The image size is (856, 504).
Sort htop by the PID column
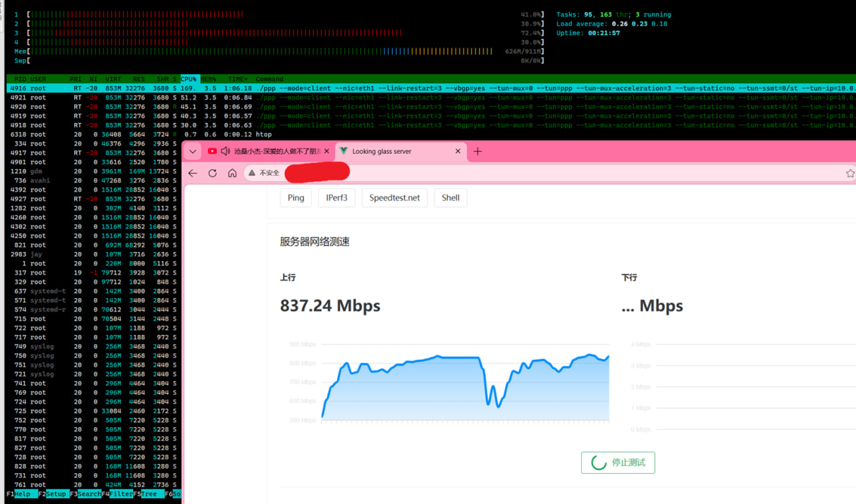[20, 79]
